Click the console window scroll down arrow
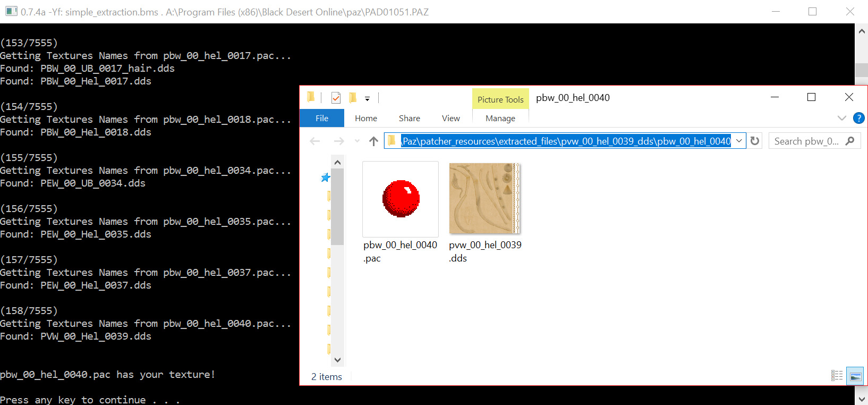The image size is (868, 405). (x=861, y=399)
